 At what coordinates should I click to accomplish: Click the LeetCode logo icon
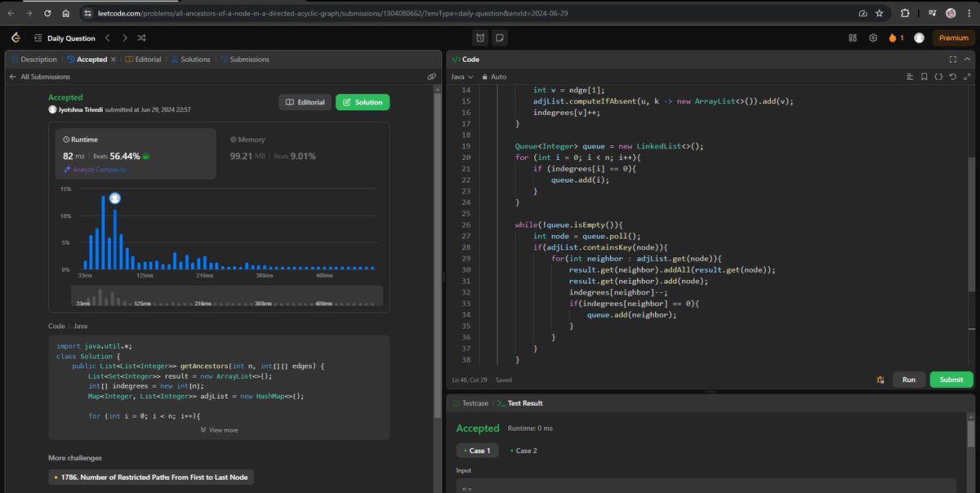pyautogui.click(x=16, y=38)
